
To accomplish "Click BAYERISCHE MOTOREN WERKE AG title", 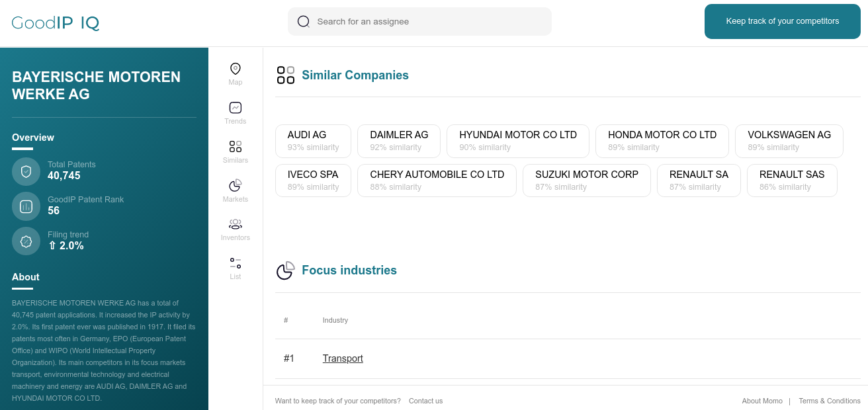I will 97,86.
